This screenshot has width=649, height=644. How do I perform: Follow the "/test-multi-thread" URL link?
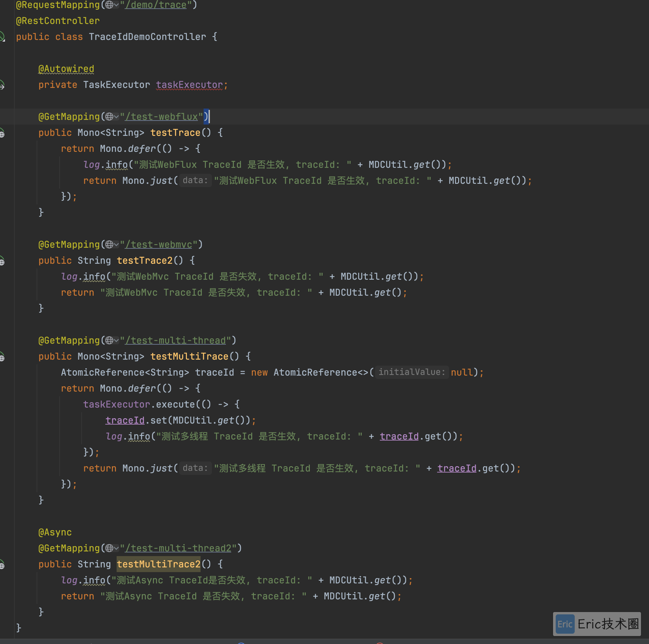click(x=175, y=340)
